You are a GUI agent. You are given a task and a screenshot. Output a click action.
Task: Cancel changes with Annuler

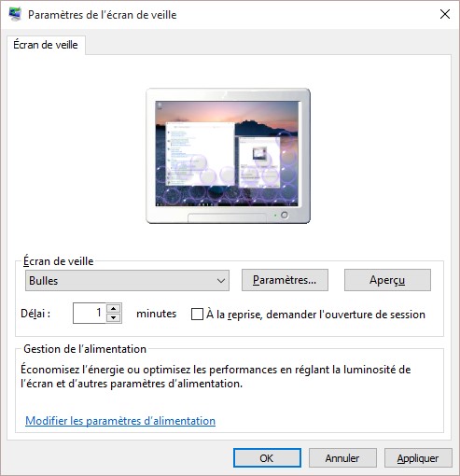pyautogui.click(x=342, y=458)
